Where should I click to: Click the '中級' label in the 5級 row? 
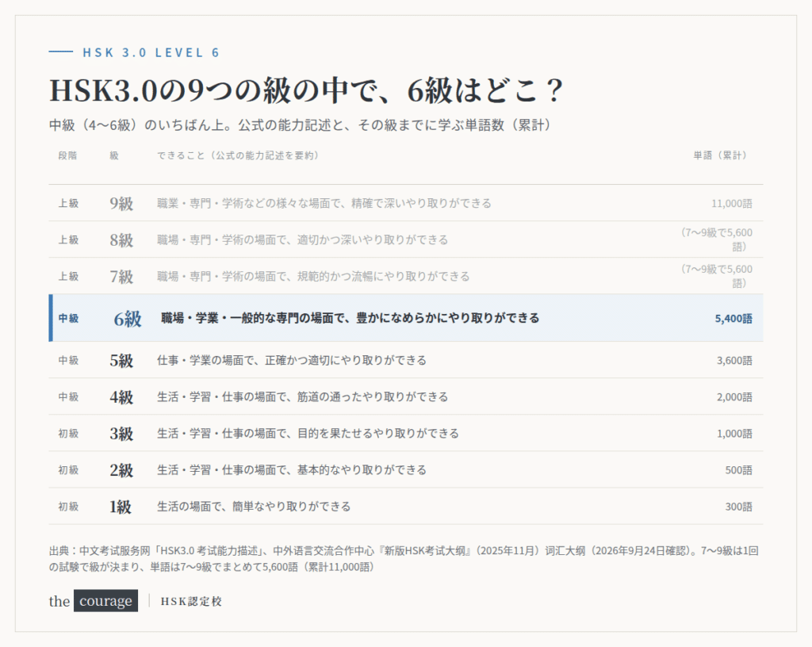coord(68,361)
